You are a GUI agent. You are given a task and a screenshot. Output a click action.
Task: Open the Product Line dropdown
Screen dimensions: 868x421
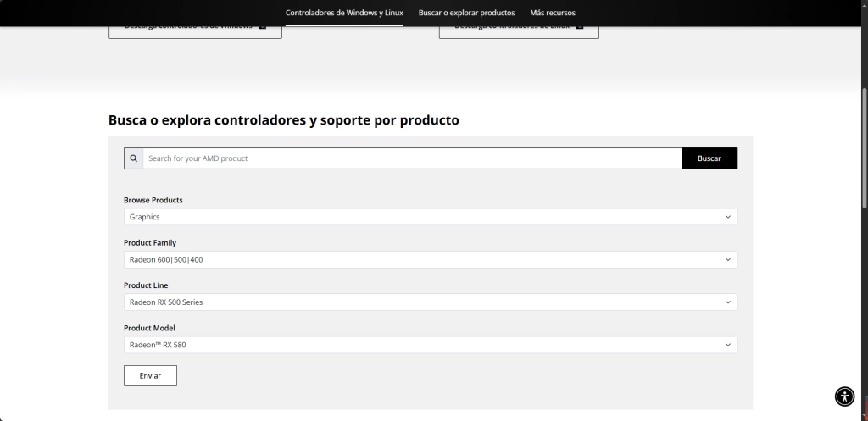click(430, 302)
